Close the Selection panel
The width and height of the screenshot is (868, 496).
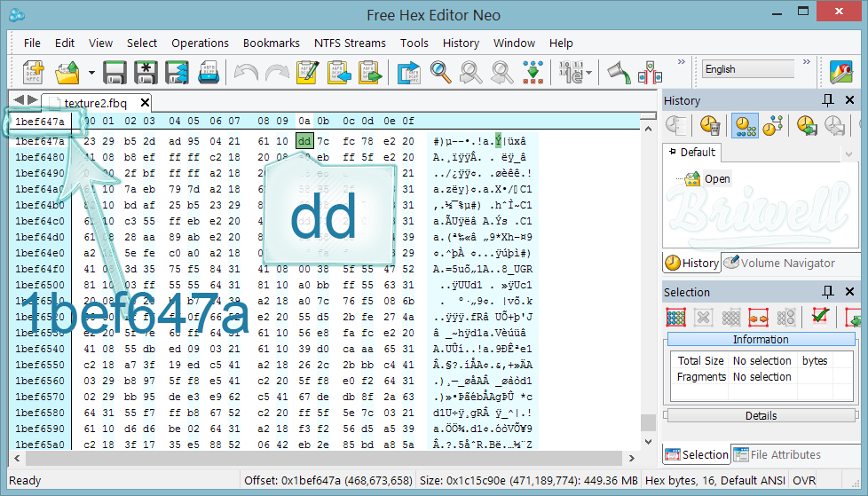point(849,292)
